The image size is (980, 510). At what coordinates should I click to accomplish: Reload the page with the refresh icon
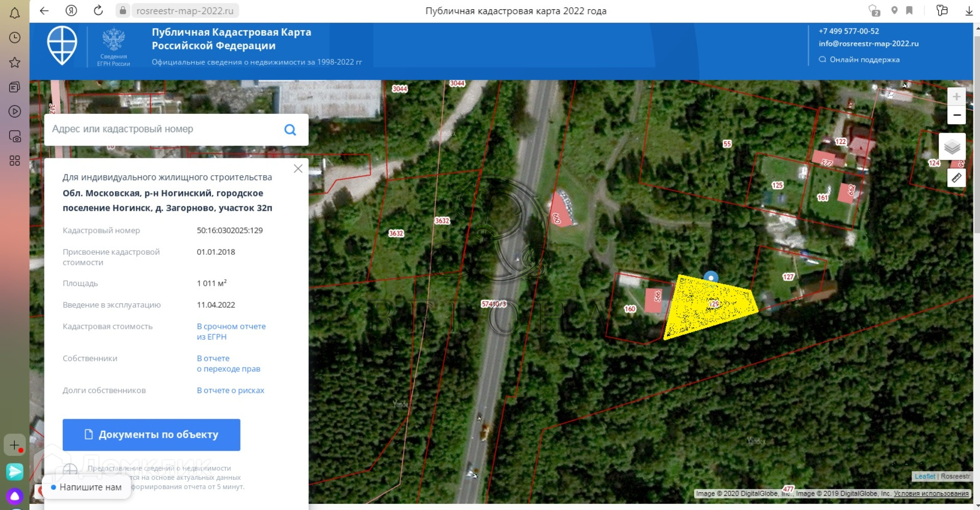coord(99,11)
